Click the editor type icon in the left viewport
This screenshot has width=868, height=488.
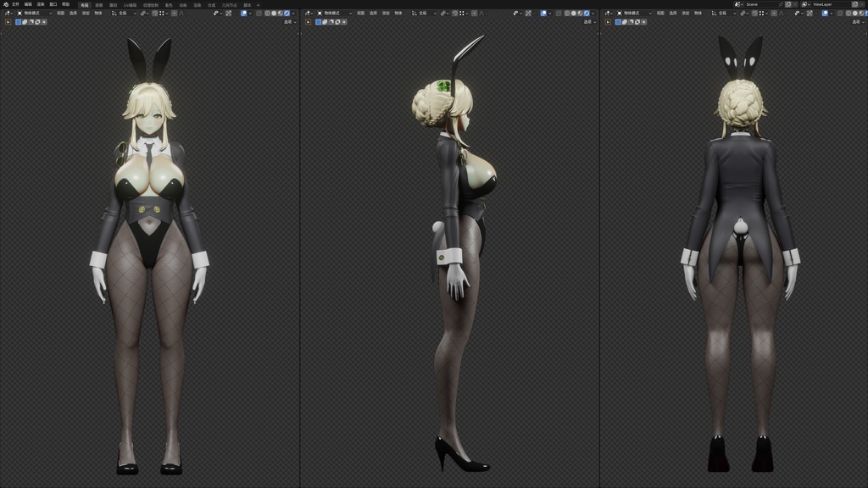click(8, 13)
